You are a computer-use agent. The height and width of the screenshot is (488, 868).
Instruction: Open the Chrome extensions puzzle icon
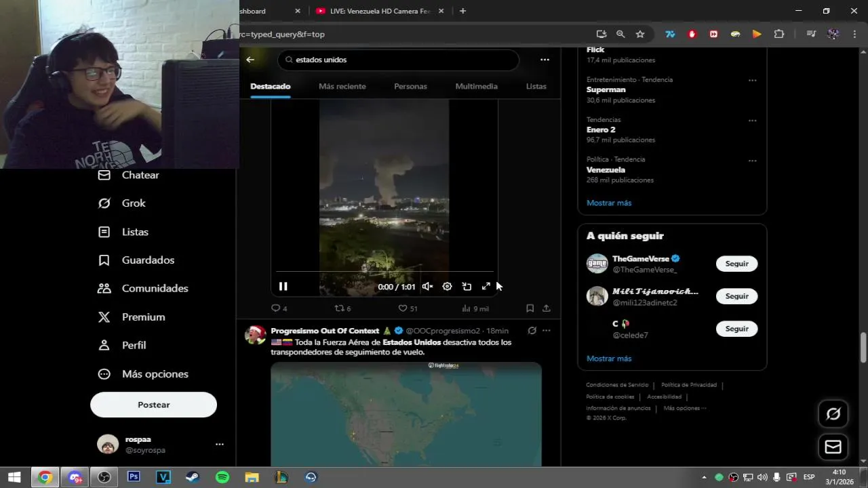(x=778, y=34)
